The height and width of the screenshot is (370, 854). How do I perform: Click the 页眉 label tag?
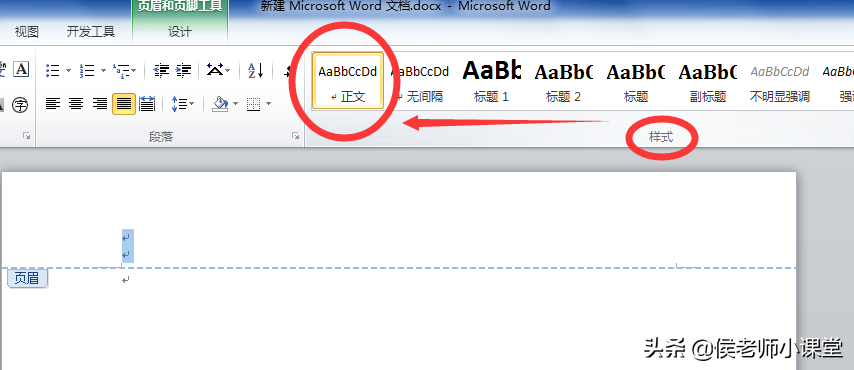(28, 278)
